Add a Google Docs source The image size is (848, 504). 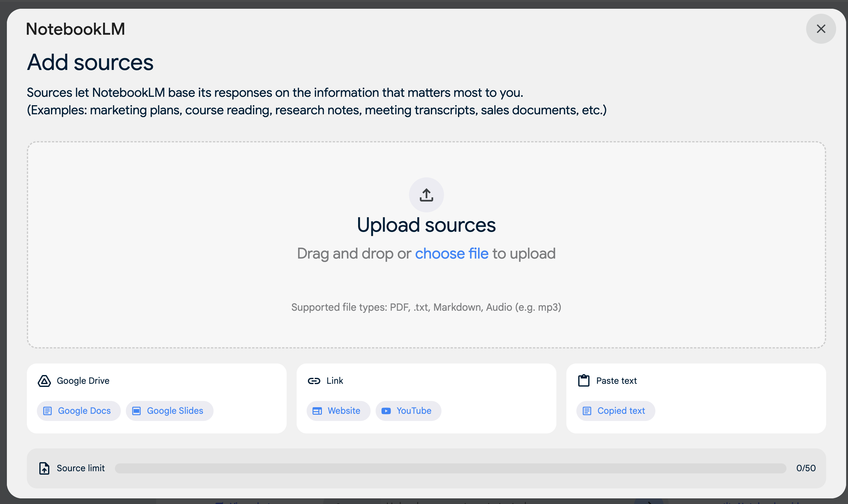click(79, 411)
